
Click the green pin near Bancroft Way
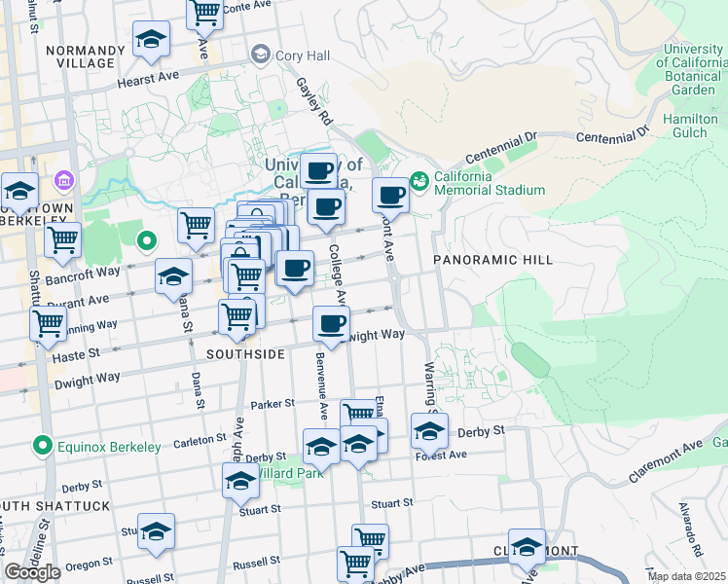[147, 241]
